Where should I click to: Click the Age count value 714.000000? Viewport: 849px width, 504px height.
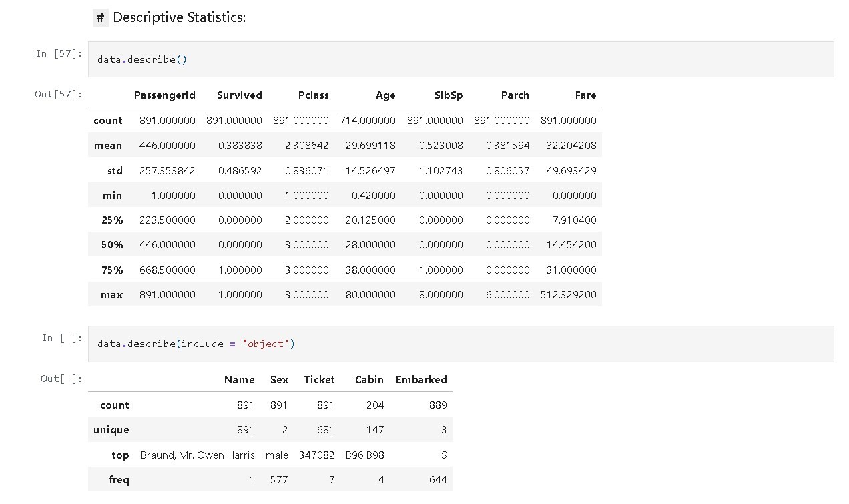pyautogui.click(x=370, y=121)
